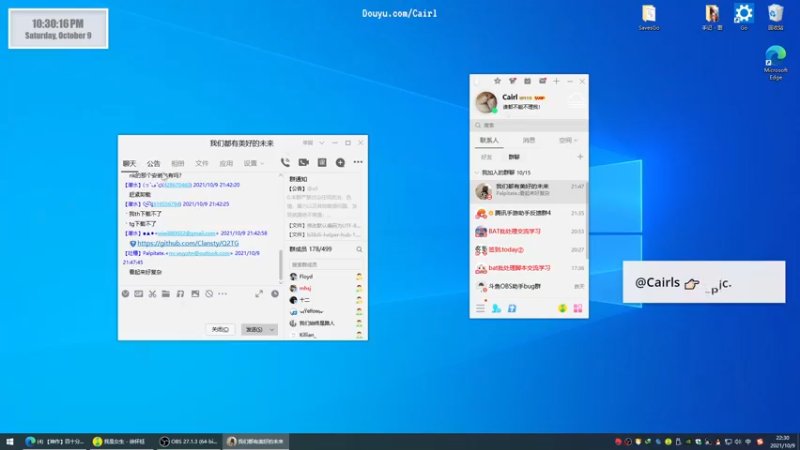800x450 pixels.
Task: Switch to the 聊天 tab
Action: [130, 163]
